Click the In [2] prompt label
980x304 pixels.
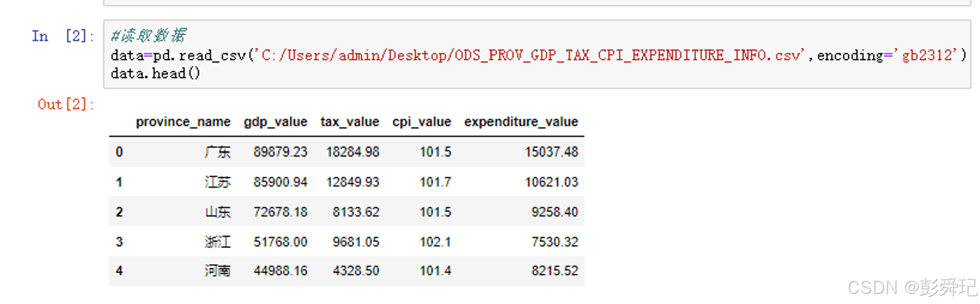coord(63,36)
